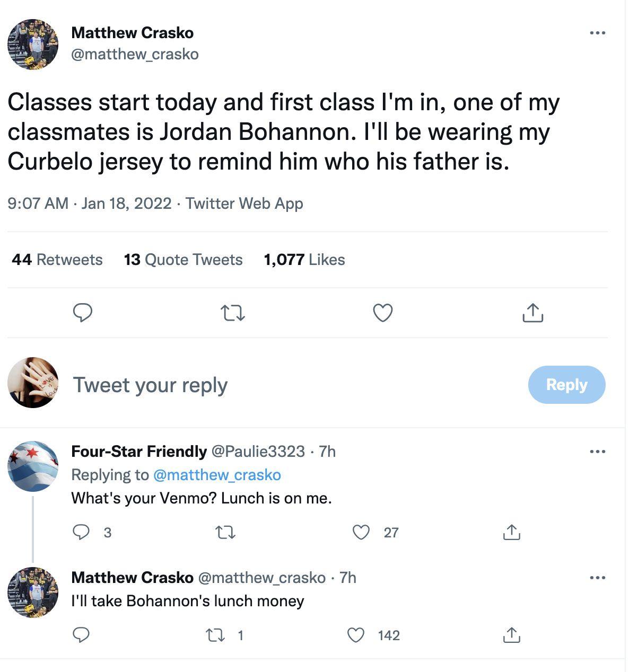Share Four-Star Friendly's reply
Screen dimensions: 629x672
tap(511, 533)
